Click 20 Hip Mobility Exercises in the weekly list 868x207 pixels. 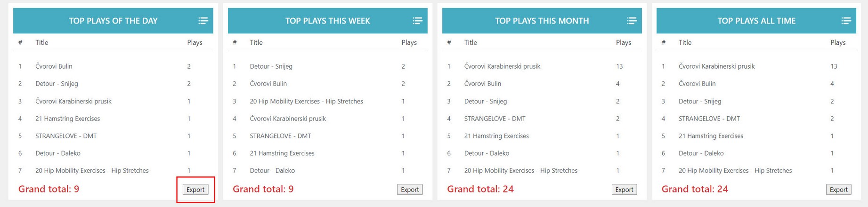(306, 101)
